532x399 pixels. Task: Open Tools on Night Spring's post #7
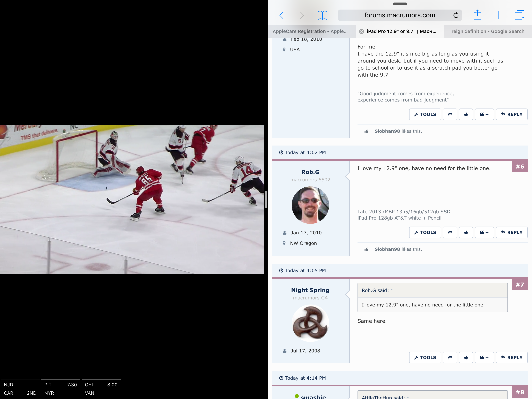point(425,357)
